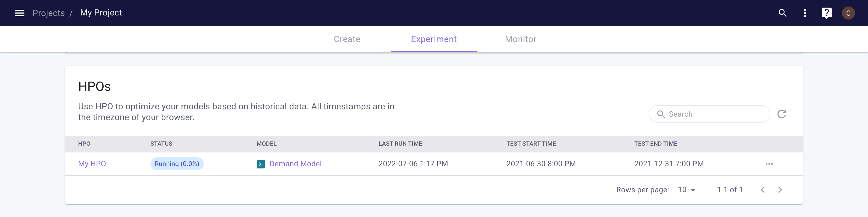Open the user avatar "C" menu
The height and width of the screenshot is (217, 868).
(x=848, y=13)
